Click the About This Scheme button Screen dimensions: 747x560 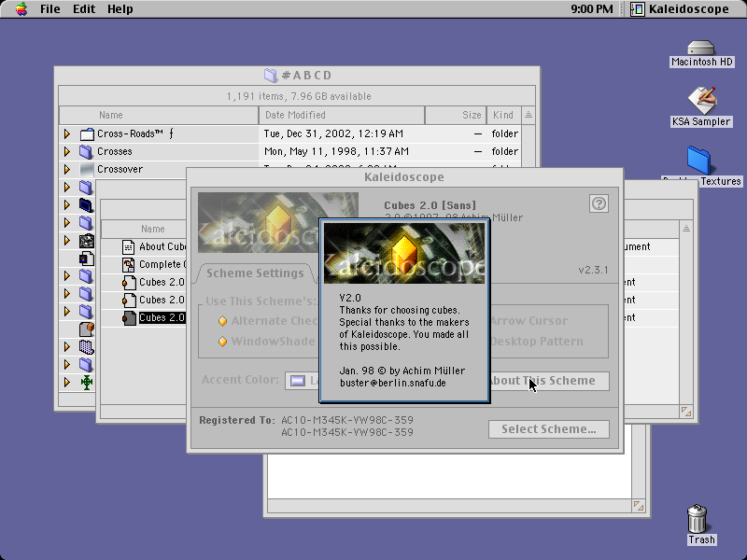tap(549, 381)
